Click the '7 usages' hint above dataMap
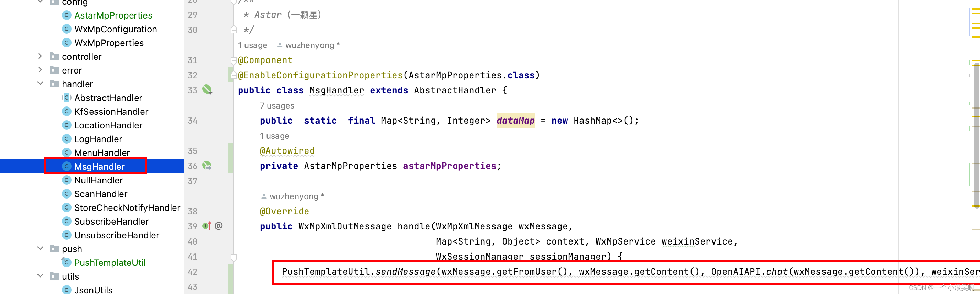This screenshot has height=294, width=980. [276, 105]
